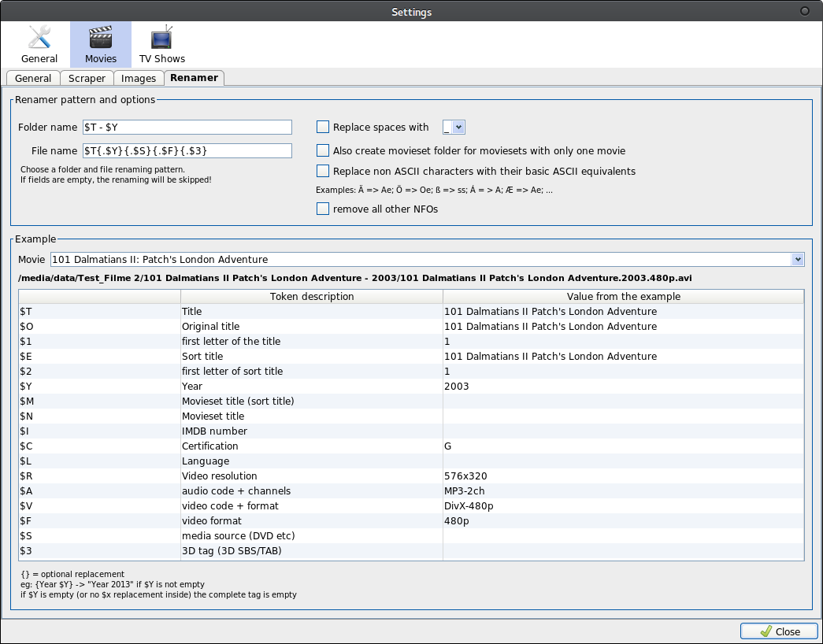Switch to the Images tab

coord(139,78)
